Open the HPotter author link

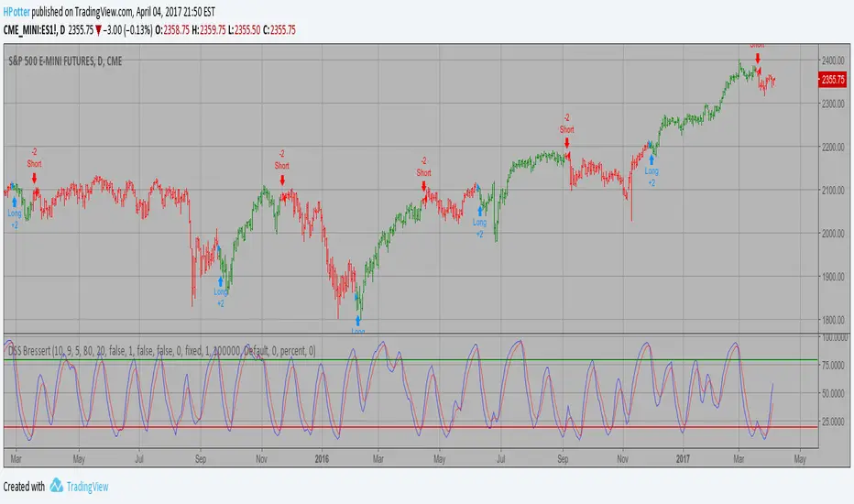16,11
